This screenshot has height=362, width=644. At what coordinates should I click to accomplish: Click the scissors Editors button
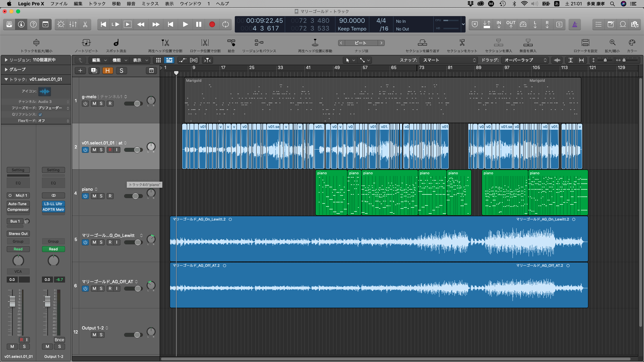coord(85,24)
